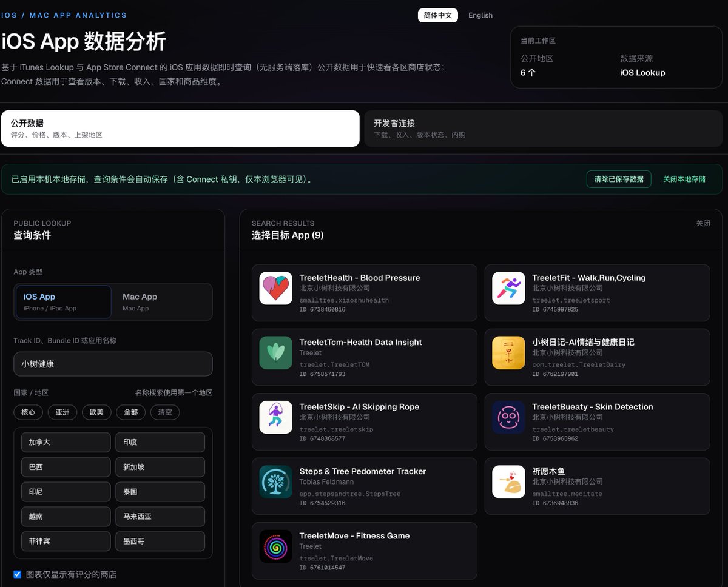Click the developer name Tobias Feldmann
The image size is (728, 587).
(x=326, y=481)
